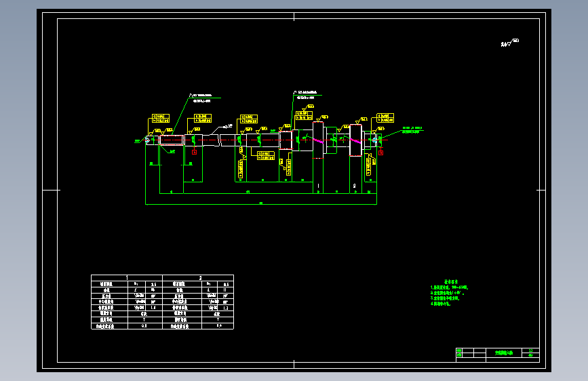Select the red datum box under left shaft journal
588x381 pixels.
tap(194, 152)
